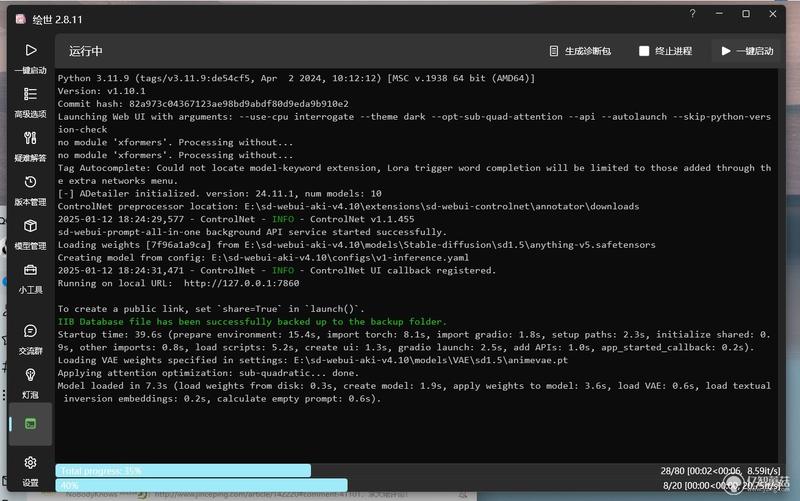Click 终止进程 to stop the process

point(665,51)
